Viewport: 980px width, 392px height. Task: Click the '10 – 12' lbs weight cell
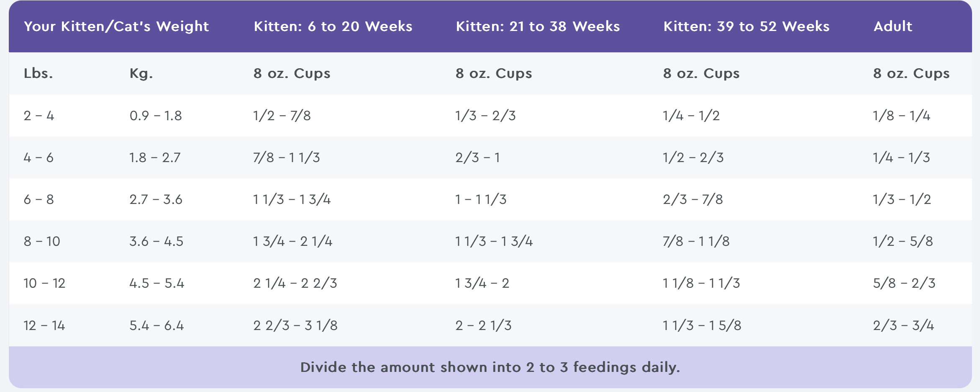[44, 283]
